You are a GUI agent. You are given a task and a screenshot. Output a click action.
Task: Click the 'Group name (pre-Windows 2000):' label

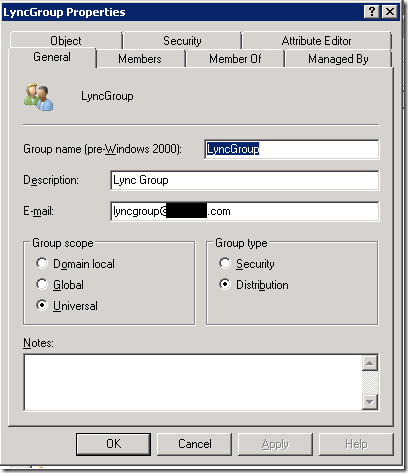(102, 149)
